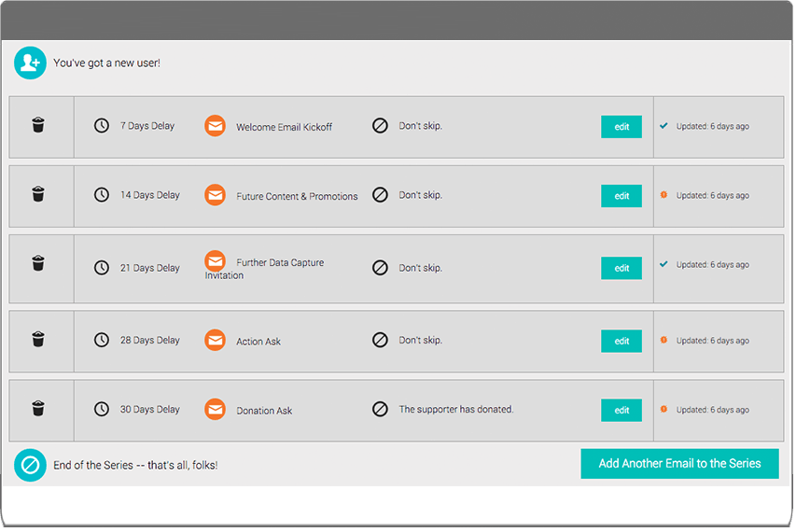Image resolution: width=796 pixels, height=532 pixels.
Task: Click Don't skip text in Welcome Email row
Action: click(420, 126)
